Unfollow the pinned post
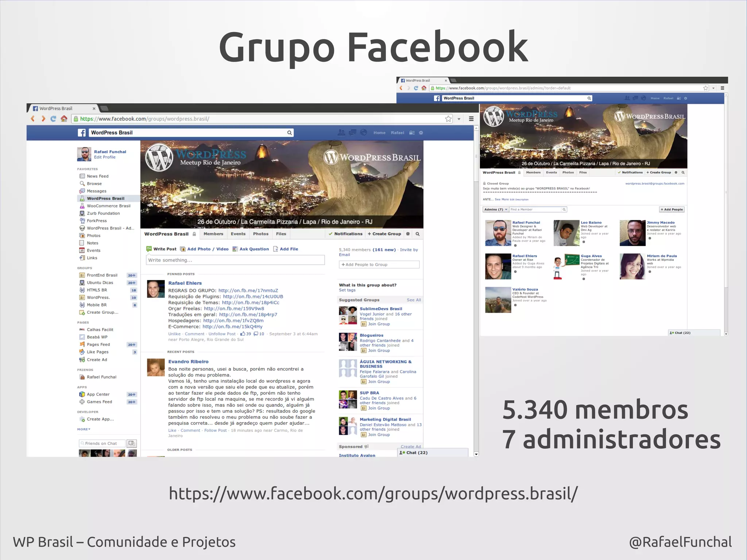The height and width of the screenshot is (560, 747). (222, 334)
